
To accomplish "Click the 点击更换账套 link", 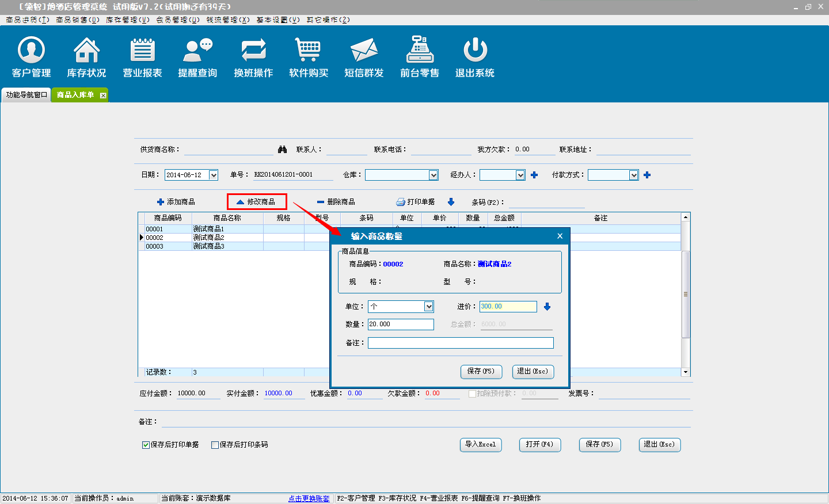I will pyautogui.click(x=309, y=498).
